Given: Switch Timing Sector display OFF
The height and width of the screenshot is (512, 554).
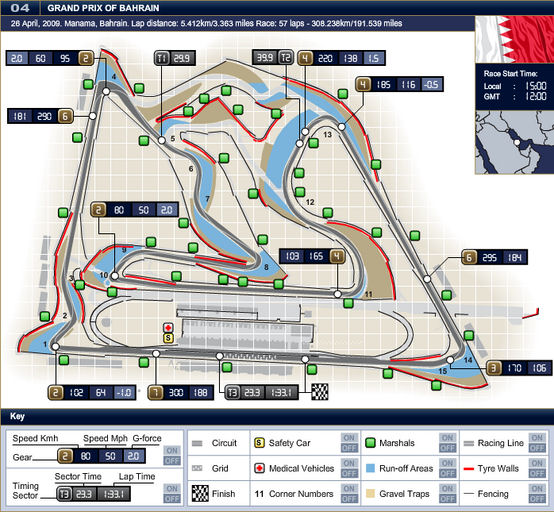Looking at the screenshot, I should tap(172, 499).
